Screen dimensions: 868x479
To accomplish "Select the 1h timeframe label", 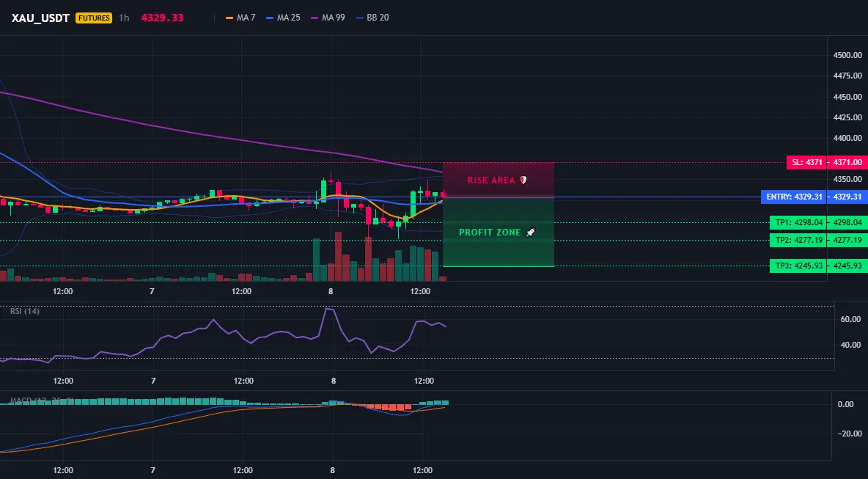I will pos(124,18).
